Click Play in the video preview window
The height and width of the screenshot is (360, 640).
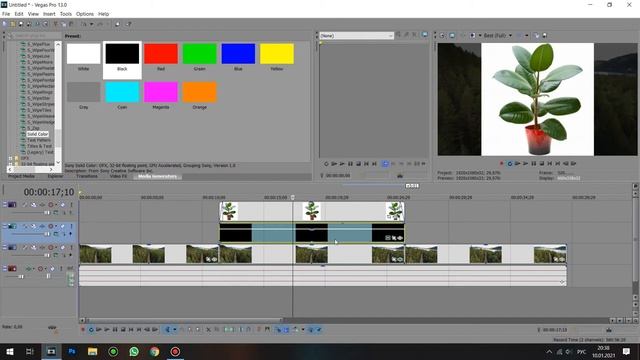(x=525, y=163)
